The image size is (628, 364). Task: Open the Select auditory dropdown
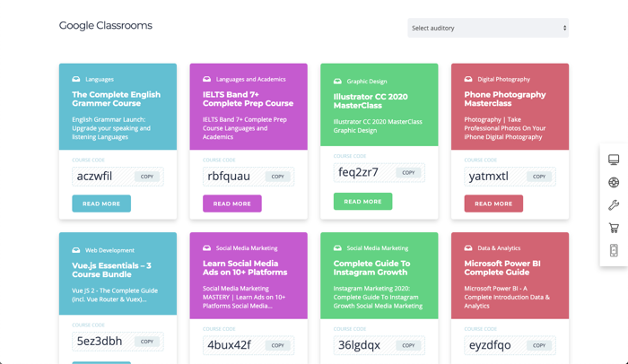click(x=488, y=28)
